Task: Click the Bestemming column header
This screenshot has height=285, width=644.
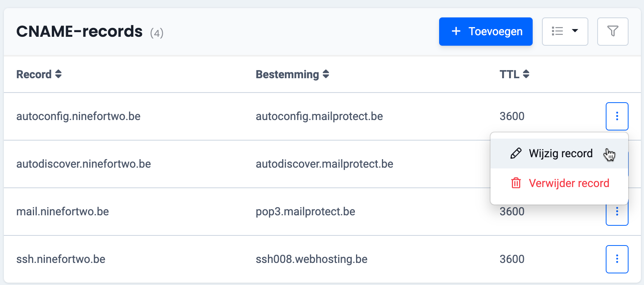Action: coord(287,74)
